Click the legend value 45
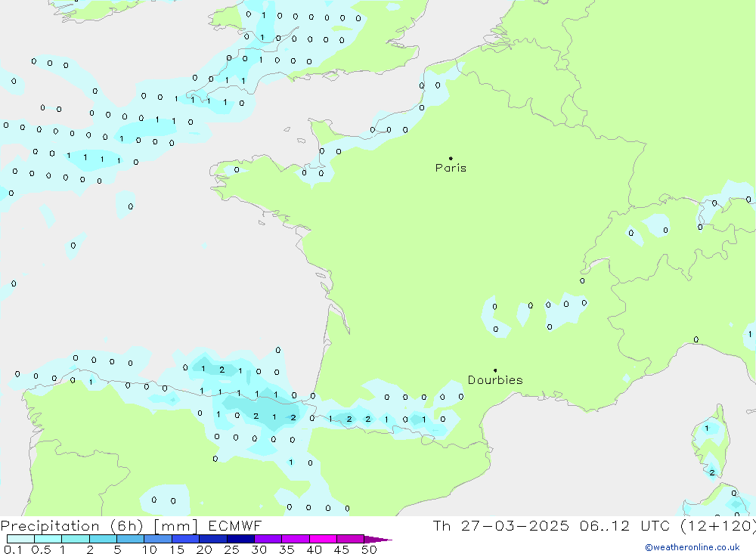This screenshot has width=756, height=554. (x=342, y=549)
